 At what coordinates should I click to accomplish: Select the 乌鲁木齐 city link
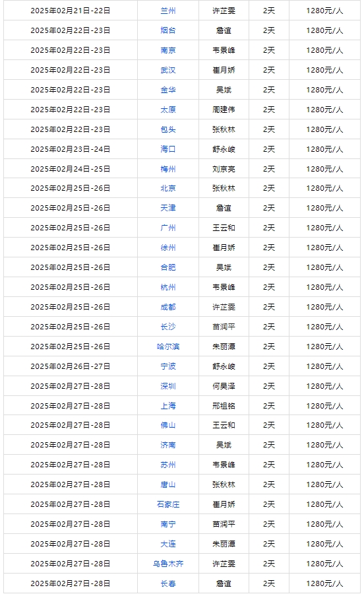coord(167,563)
